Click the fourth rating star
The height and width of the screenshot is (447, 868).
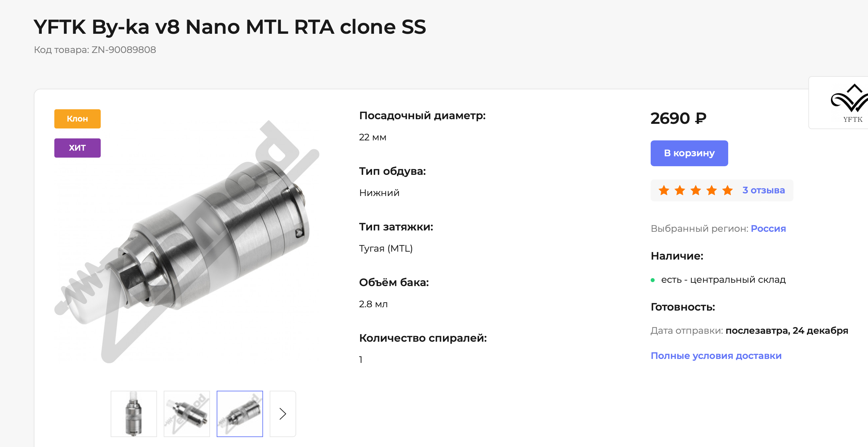point(712,190)
